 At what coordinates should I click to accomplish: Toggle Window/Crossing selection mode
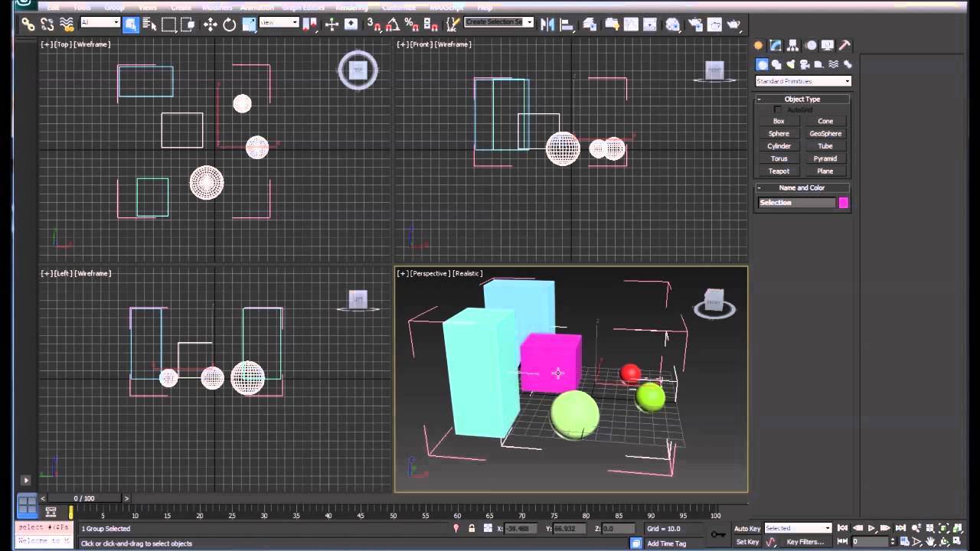pos(188,24)
